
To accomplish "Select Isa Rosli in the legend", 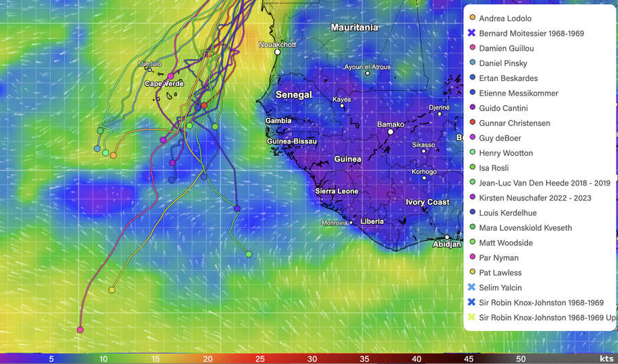I will [x=494, y=168].
